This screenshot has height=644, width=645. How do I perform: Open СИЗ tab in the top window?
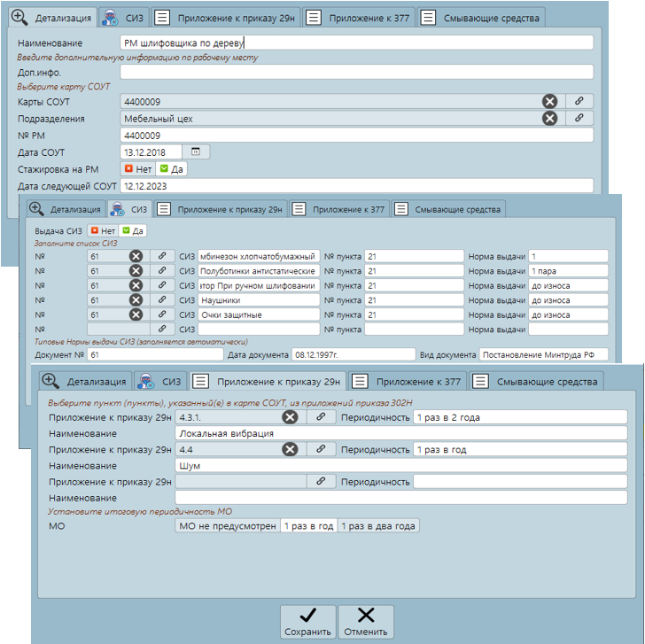point(124,18)
